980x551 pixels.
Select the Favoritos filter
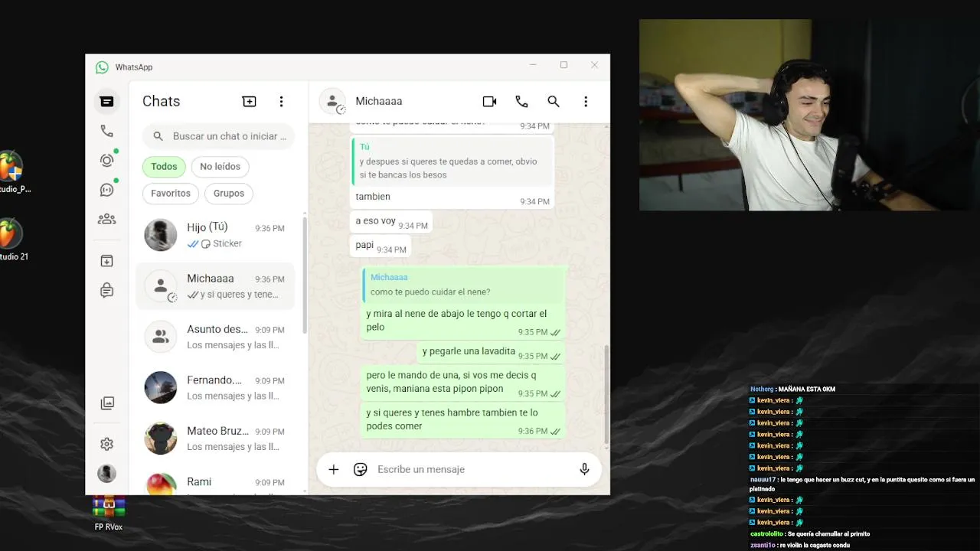(x=171, y=193)
